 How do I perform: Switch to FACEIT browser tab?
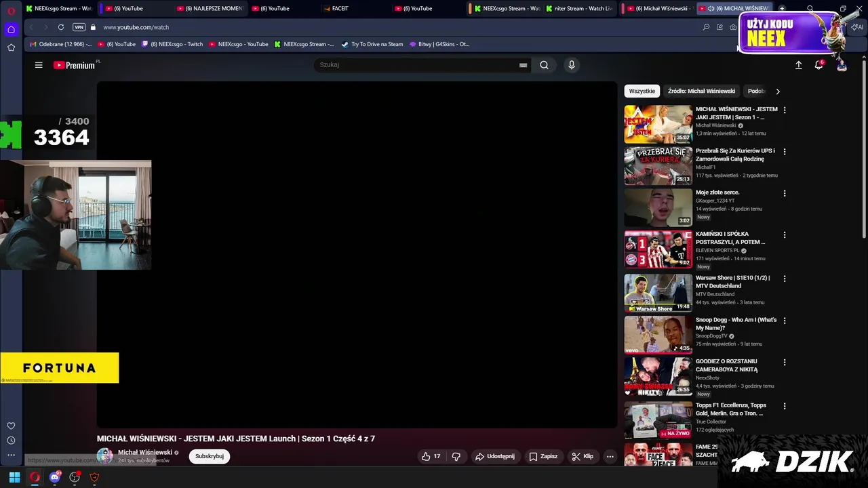[x=355, y=9]
